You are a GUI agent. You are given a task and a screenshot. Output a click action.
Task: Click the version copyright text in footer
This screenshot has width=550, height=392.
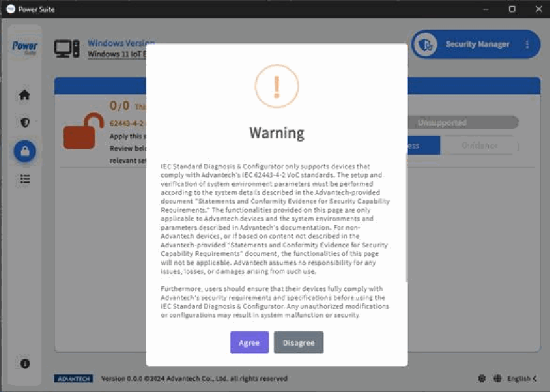pos(194,379)
